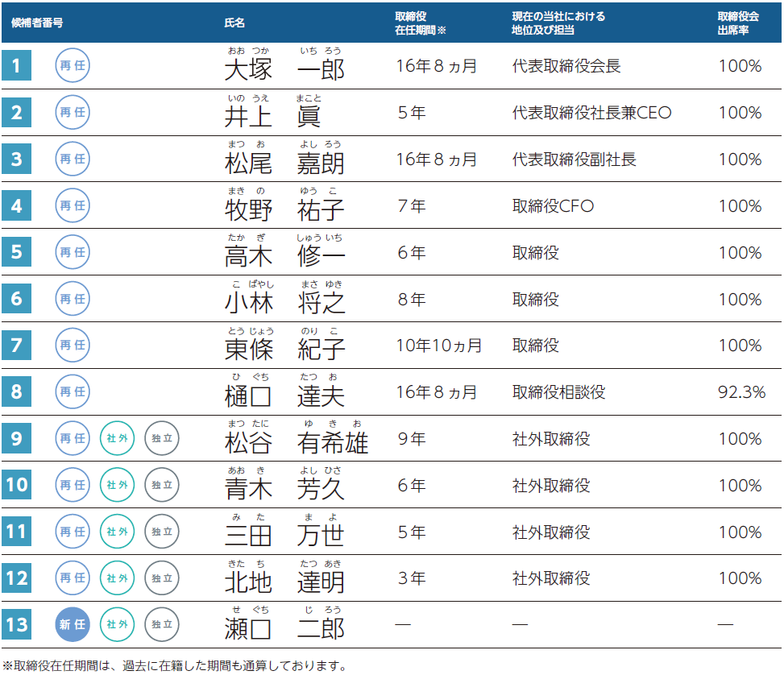Click the tenure 10年10ヵ月
Viewport: 784px width, 675px height.
(439, 346)
